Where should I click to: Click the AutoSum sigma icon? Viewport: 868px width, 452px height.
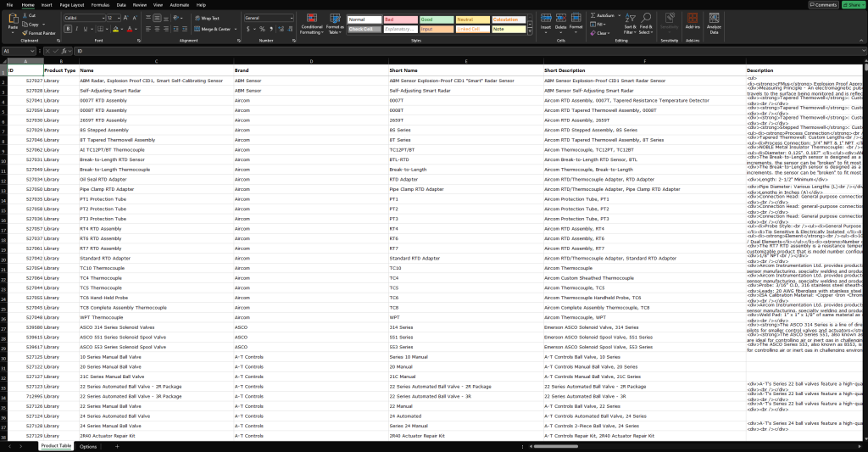pos(593,15)
